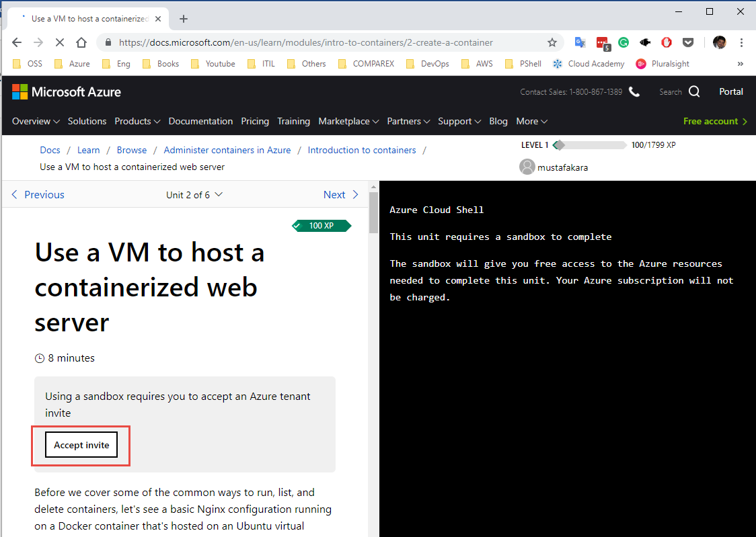Expand the More dropdown
756x537 pixels.
point(532,122)
